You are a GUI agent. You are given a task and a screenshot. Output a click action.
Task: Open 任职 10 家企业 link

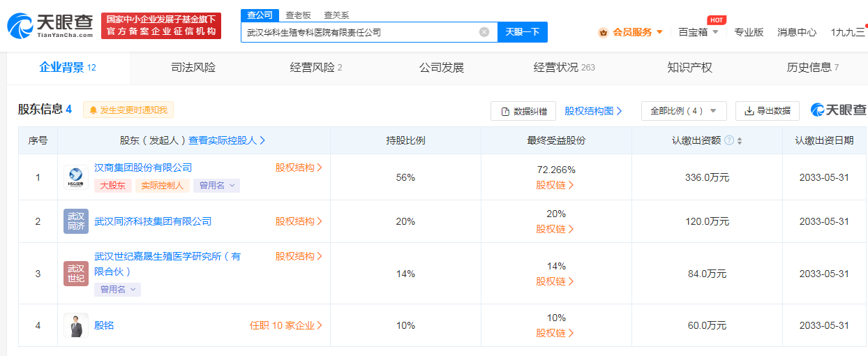286,325
